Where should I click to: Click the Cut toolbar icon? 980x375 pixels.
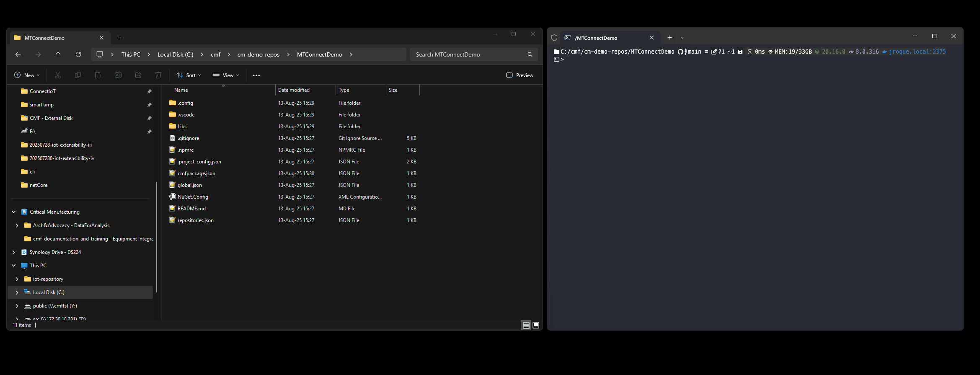(x=58, y=75)
